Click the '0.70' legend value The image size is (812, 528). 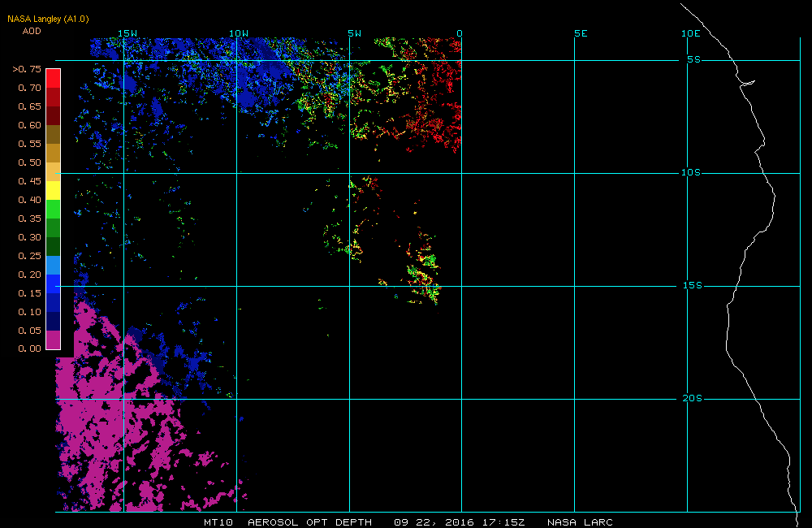(29, 88)
